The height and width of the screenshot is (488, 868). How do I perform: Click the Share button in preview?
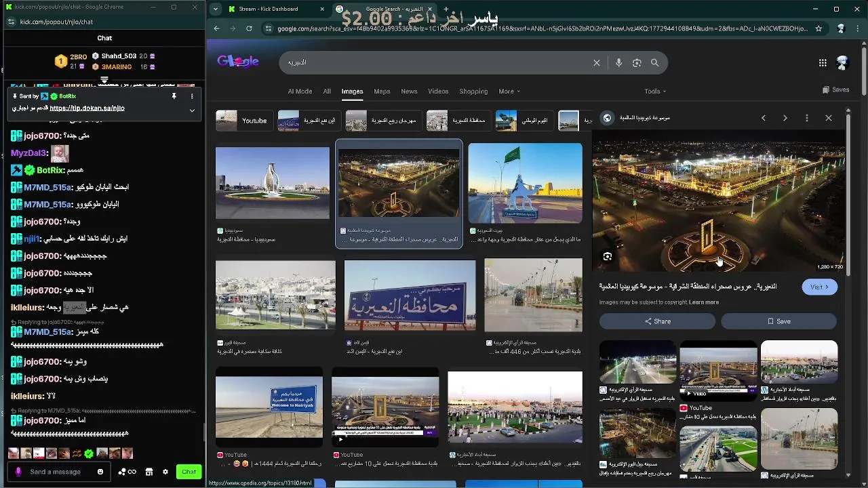657,321
